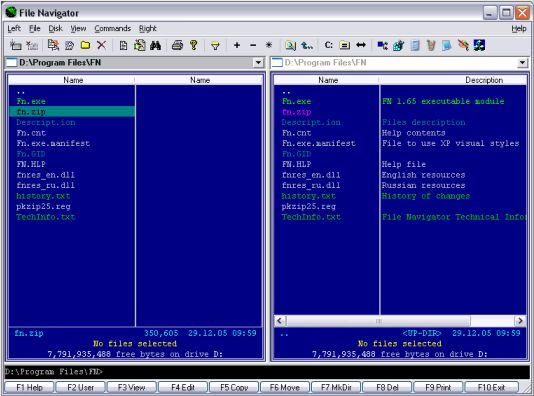
Task: Click the plus select files icon
Action: coord(237,45)
